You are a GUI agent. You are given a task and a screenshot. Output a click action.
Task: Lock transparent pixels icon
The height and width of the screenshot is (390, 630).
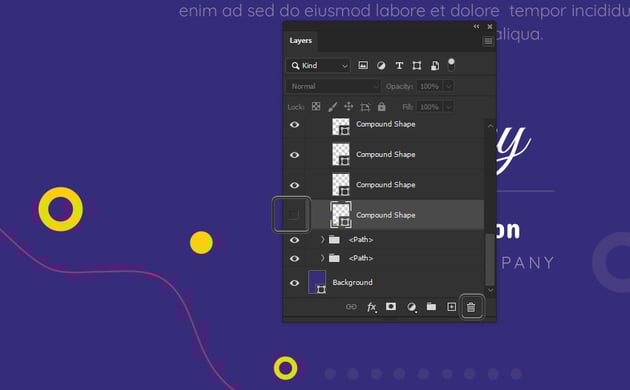316,106
